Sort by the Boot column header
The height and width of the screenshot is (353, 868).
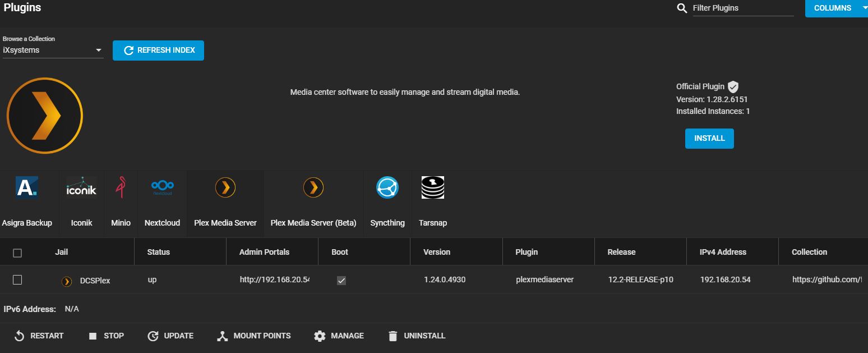[339, 252]
